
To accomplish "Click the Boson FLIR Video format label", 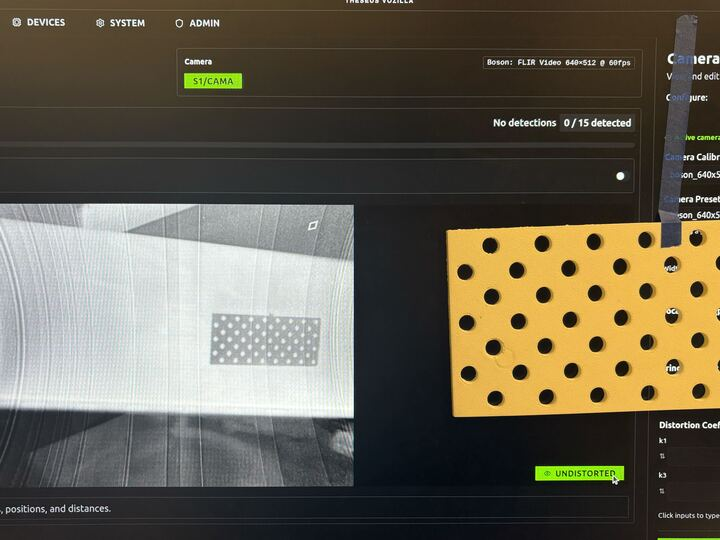I will [559, 62].
